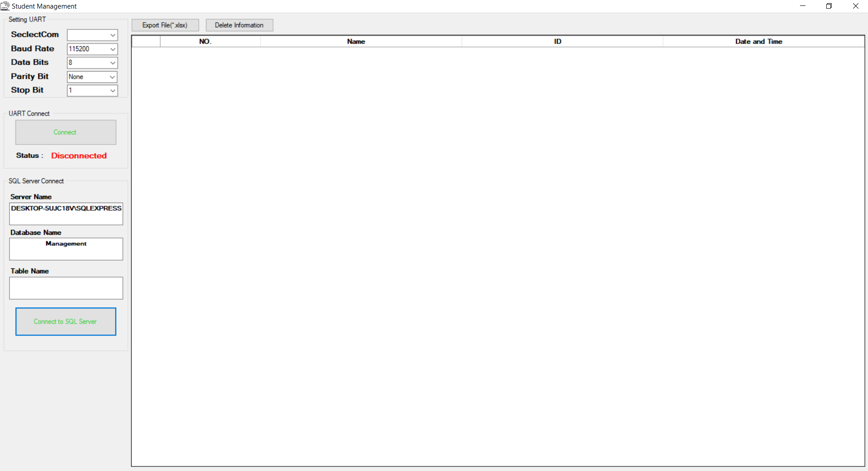Click the empty data grid area
Viewport: 868px width, 471px height.
coord(499,249)
